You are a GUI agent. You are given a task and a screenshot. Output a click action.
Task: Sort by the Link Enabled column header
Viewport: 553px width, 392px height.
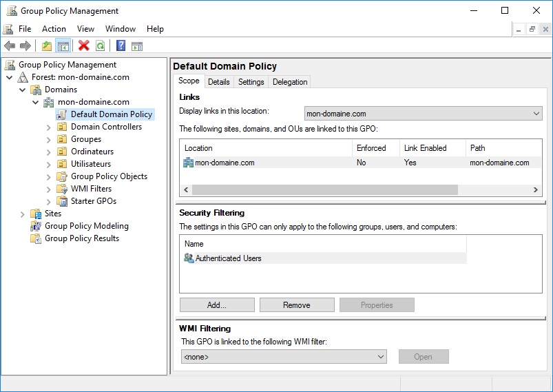(x=432, y=148)
